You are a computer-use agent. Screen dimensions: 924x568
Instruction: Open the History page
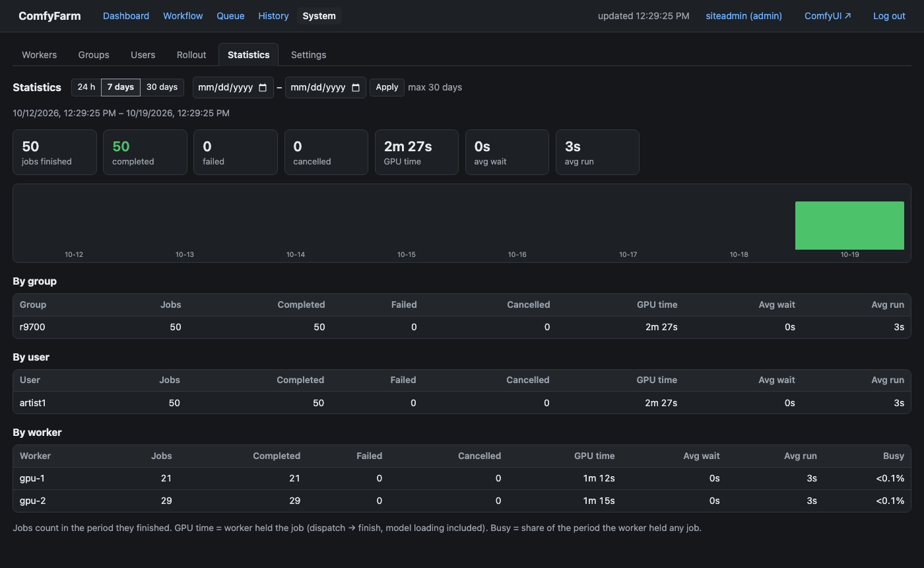click(x=273, y=16)
